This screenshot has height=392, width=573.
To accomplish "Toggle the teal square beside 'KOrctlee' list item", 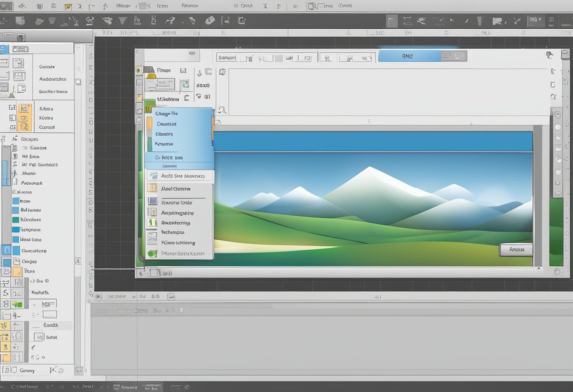I will (16, 220).
